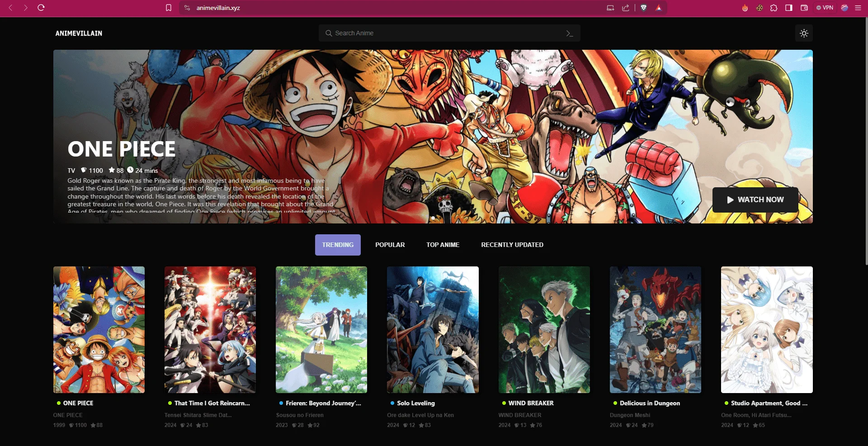This screenshot has width=868, height=446.
Task: Reload the page with the refresh icon
Action: [41, 8]
